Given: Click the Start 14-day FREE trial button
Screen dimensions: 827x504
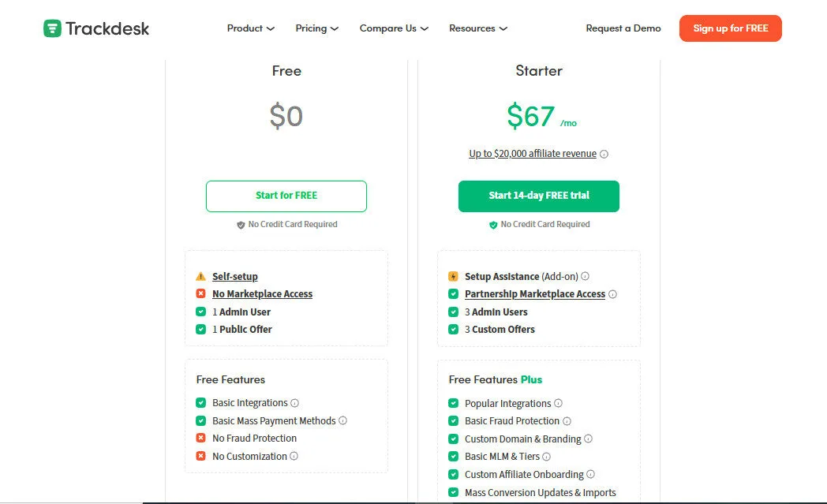Looking at the screenshot, I should coord(538,196).
